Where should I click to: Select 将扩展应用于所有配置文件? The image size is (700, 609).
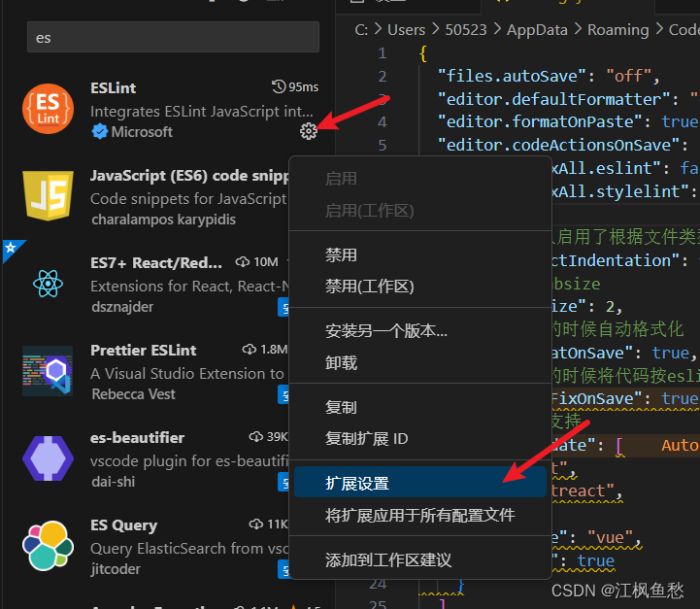click(419, 515)
